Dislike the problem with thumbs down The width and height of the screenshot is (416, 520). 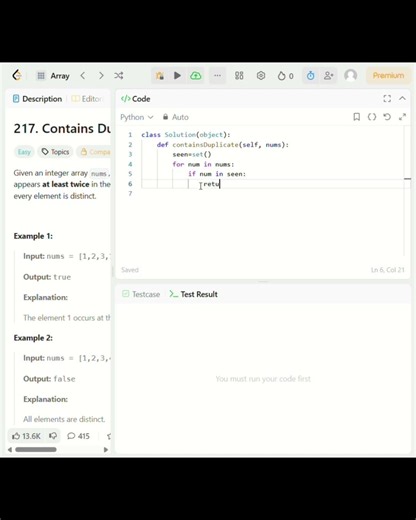(x=53, y=436)
